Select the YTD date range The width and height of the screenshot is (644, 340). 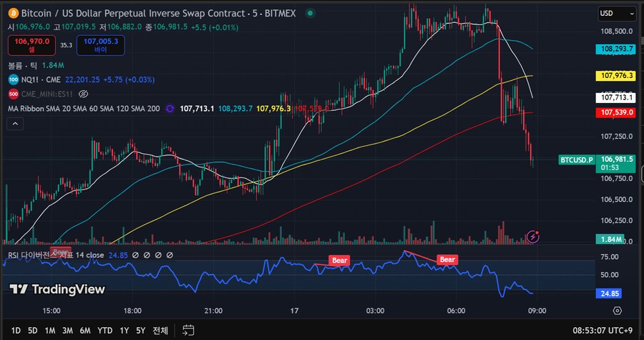click(x=105, y=331)
